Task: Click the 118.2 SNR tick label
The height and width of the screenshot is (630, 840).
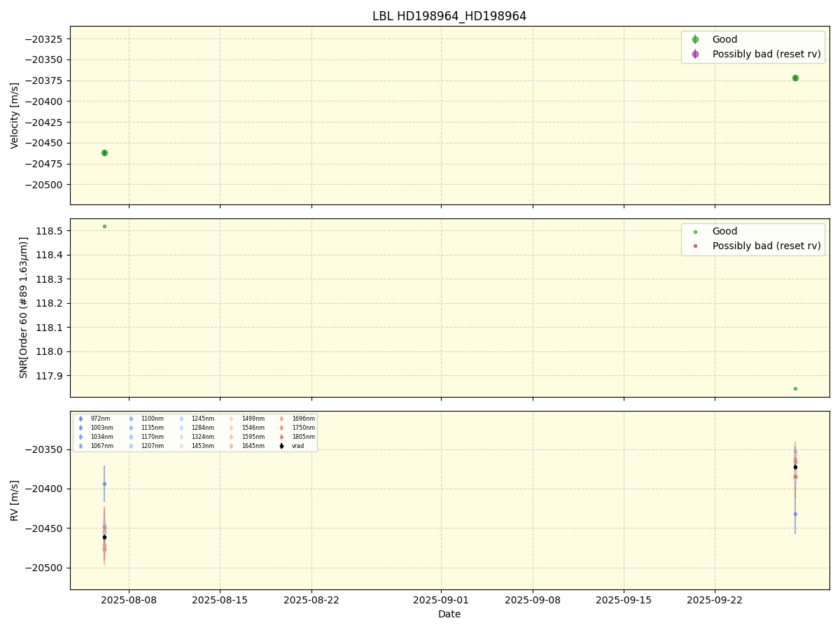Action: click(x=50, y=304)
